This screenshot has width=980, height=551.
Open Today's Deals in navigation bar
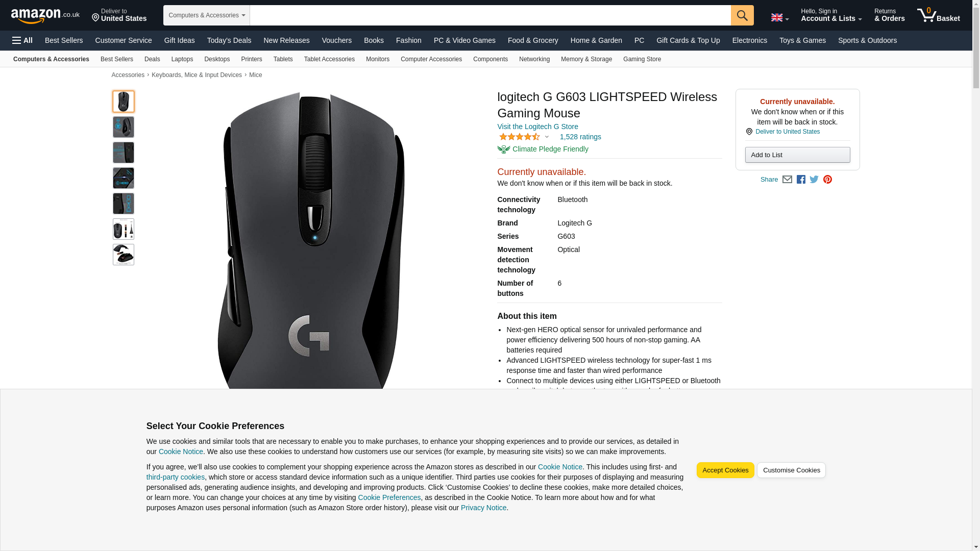229,40
